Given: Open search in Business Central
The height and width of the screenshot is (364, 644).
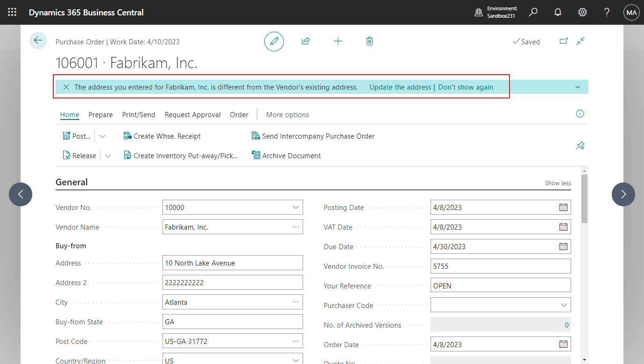Looking at the screenshot, I should (x=533, y=12).
